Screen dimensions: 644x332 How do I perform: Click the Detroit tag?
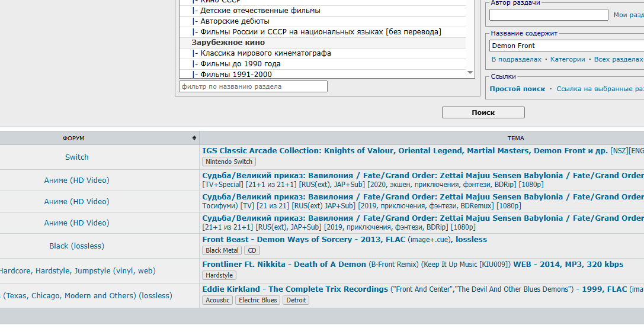tap(296, 300)
